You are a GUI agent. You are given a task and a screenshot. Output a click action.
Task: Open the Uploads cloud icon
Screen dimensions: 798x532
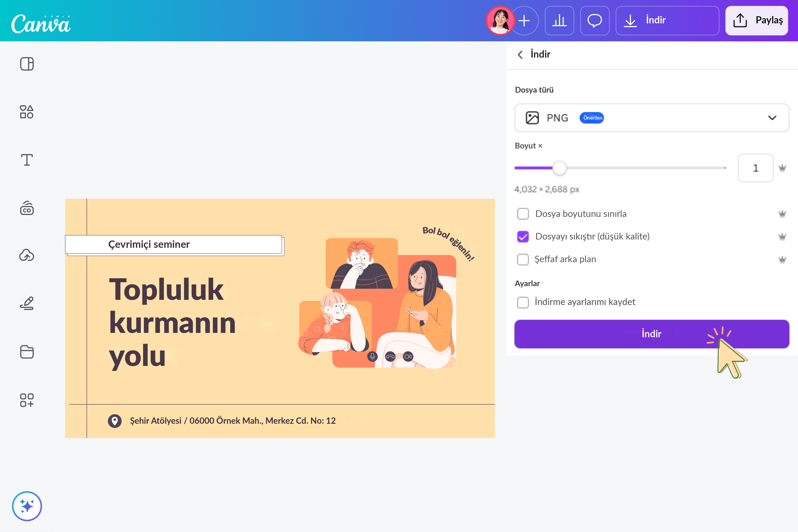[27, 255]
